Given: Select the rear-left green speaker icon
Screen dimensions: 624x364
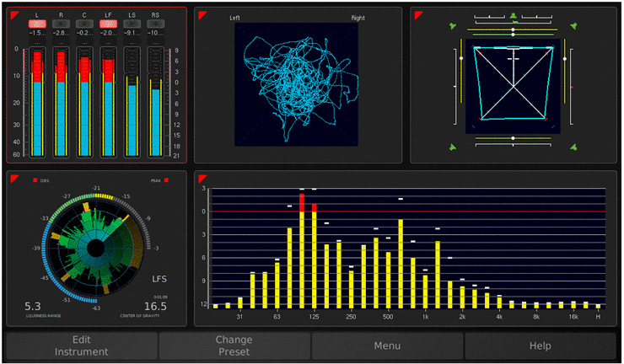Looking at the screenshot, I should click(x=453, y=147).
